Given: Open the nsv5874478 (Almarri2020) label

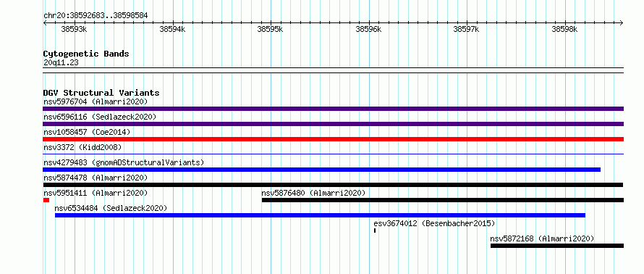Looking at the screenshot, I should [96, 178].
